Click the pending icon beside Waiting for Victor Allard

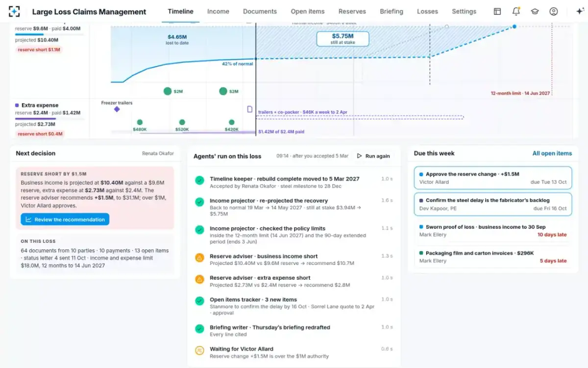199,350
